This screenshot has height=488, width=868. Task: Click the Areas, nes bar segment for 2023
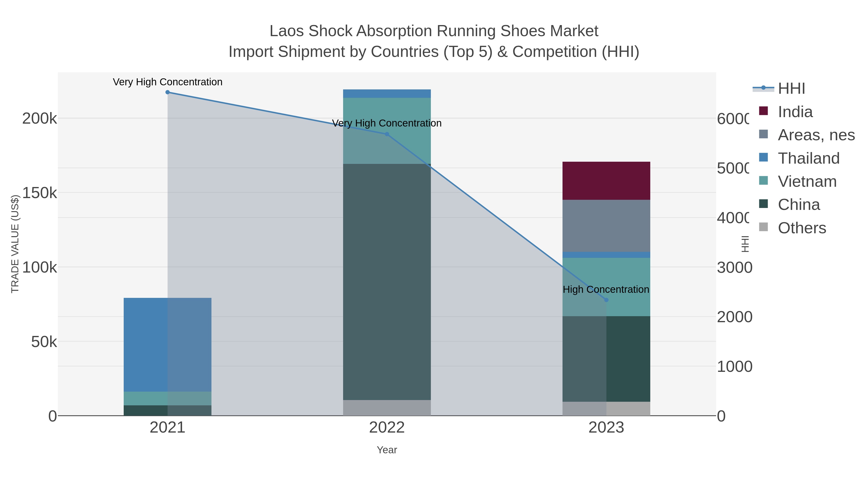(x=606, y=226)
